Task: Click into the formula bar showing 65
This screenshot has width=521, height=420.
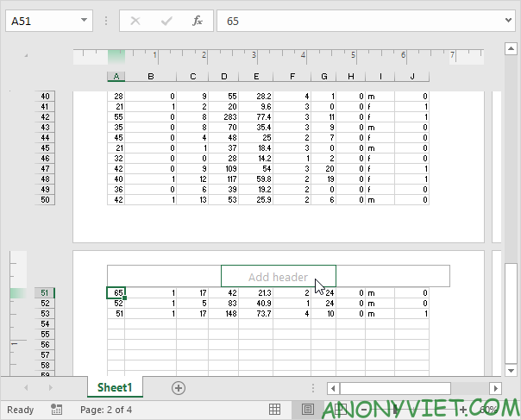Action: coord(362,21)
